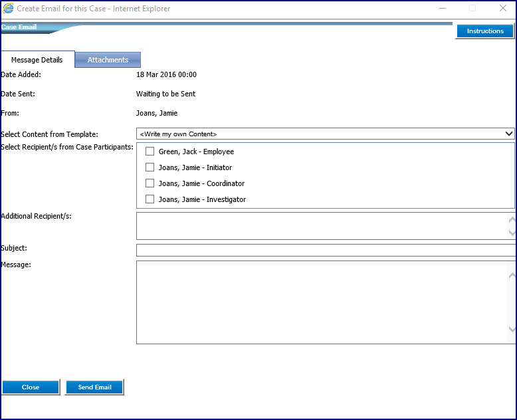Open the Instructions button
Screen dimensions: 517x420
point(485,31)
